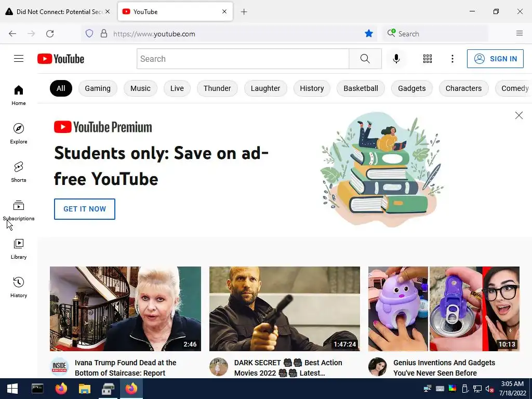Select the Live filter chip
The width and height of the screenshot is (532, 399).
coord(177,88)
